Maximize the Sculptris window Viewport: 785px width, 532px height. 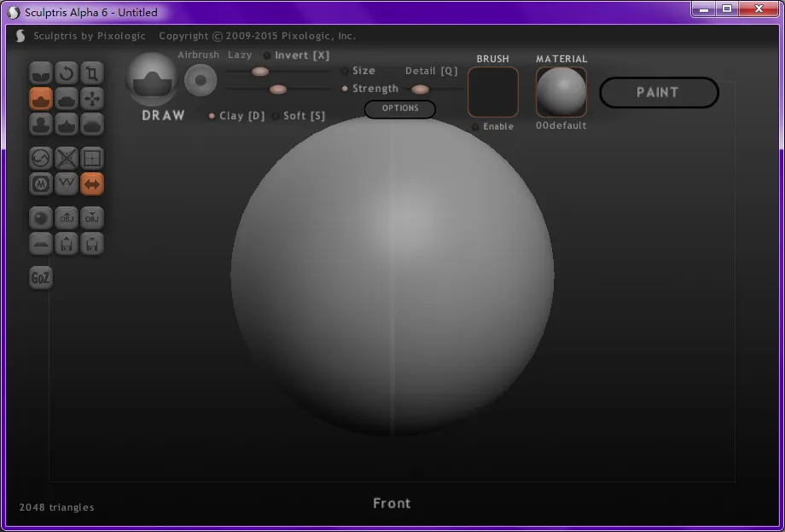coord(726,9)
